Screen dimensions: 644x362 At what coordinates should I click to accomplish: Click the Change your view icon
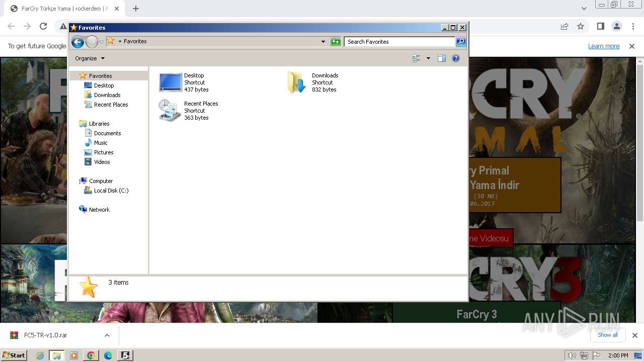tap(416, 58)
